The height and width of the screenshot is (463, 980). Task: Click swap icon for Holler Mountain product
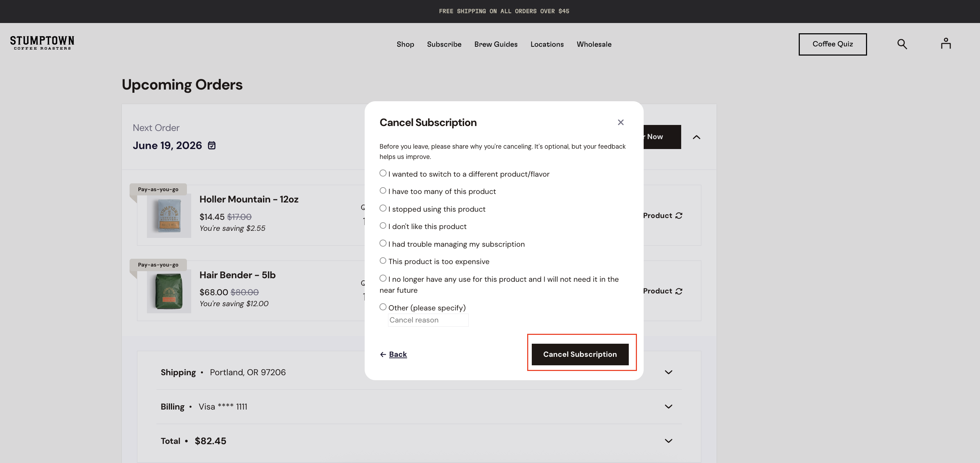pyautogui.click(x=679, y=216)
